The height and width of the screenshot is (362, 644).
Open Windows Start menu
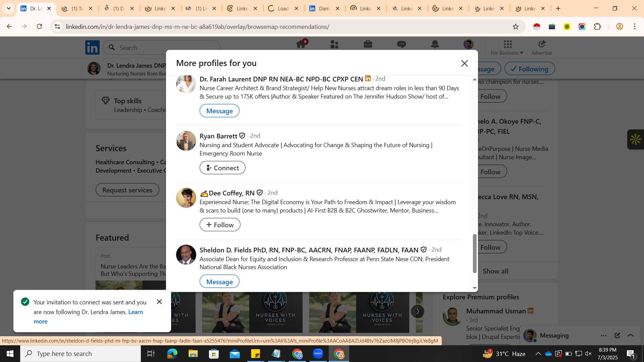10,354
